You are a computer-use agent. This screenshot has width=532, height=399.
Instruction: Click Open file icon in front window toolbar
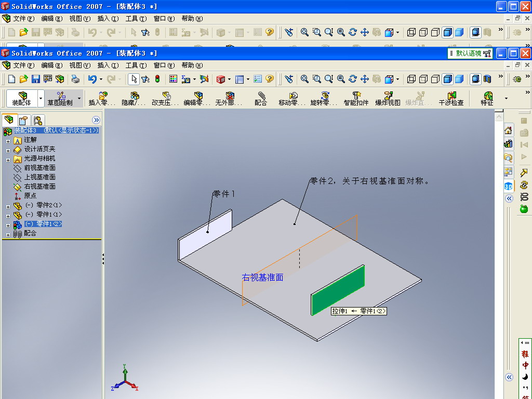pos(23,79)
